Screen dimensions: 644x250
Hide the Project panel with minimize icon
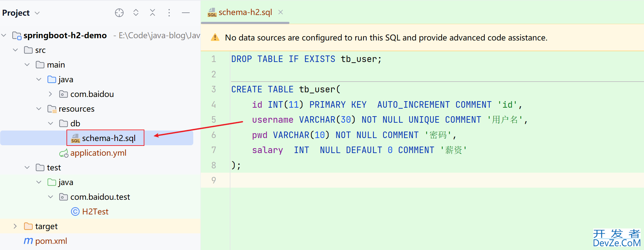pos(186,13)
